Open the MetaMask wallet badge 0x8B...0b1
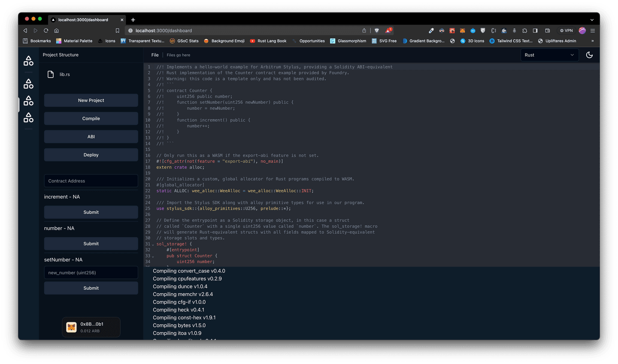Viewport: 618px width, 364px height. point(91,327)
